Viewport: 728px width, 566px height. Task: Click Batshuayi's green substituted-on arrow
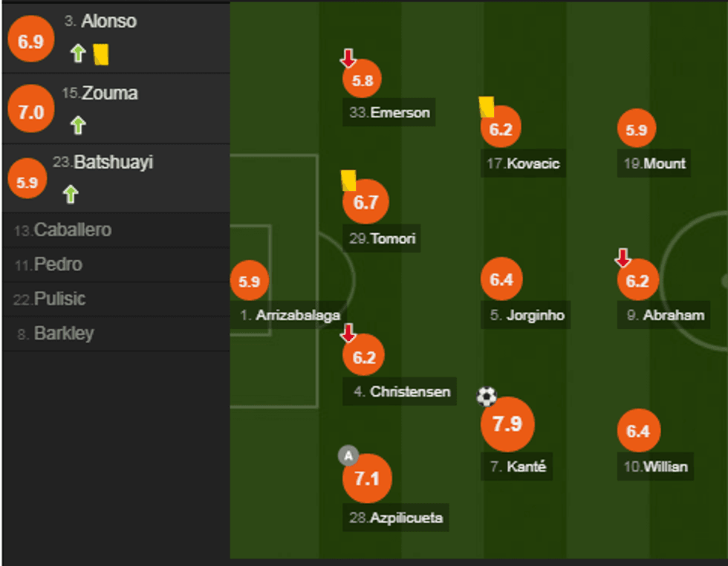click(71, 195)
